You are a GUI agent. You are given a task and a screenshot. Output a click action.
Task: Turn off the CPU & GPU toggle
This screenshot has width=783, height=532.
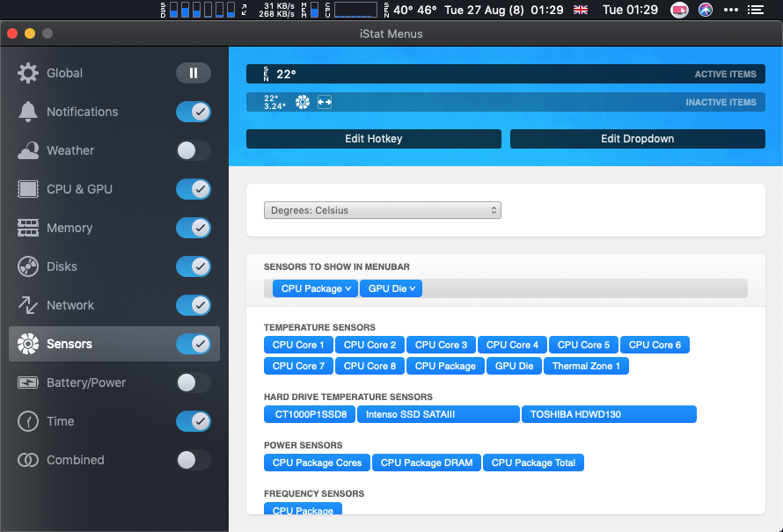(194, 189)
